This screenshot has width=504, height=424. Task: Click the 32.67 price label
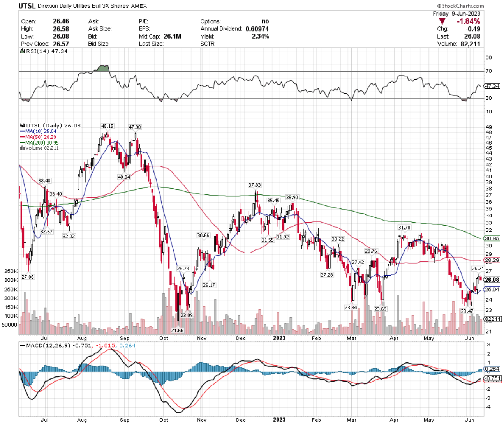[x=46, y=231]
